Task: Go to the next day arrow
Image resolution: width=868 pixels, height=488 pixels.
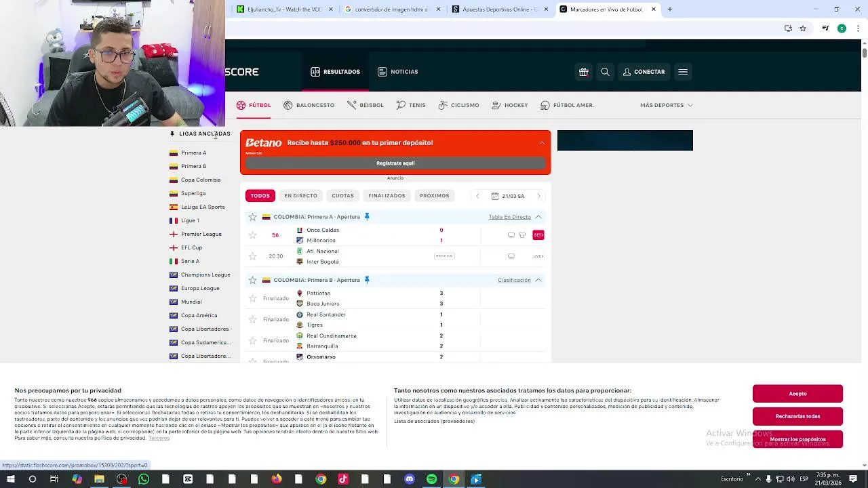Action: pyautogui.click(x=539, y=196)
